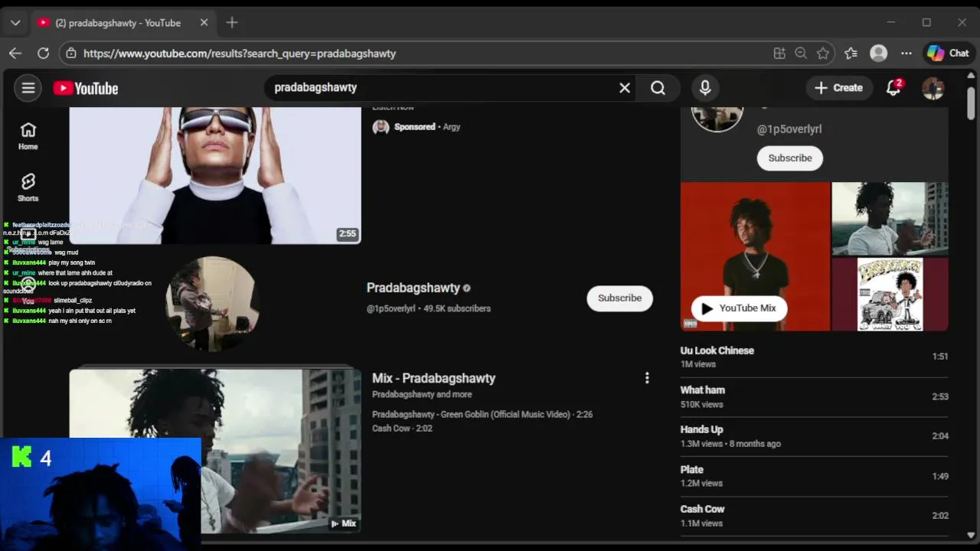980x551 pixels.
Task: Open Copilot Chat in the browser
Action: (x=948, y=54)
